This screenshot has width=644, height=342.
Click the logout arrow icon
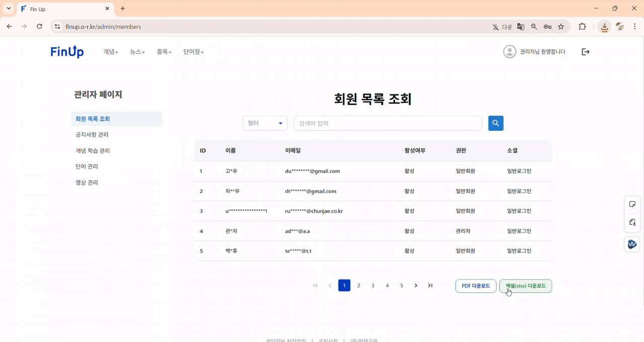click(585, 51)
